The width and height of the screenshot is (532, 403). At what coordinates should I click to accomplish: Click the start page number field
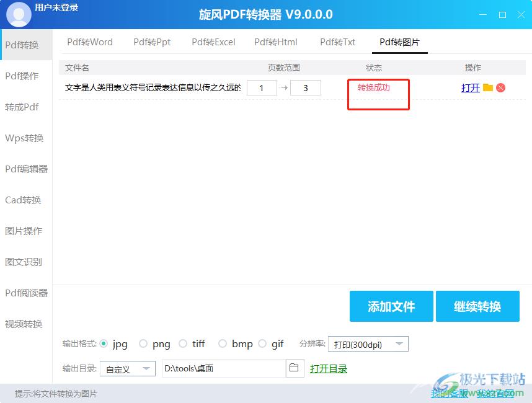pos(262,88)
